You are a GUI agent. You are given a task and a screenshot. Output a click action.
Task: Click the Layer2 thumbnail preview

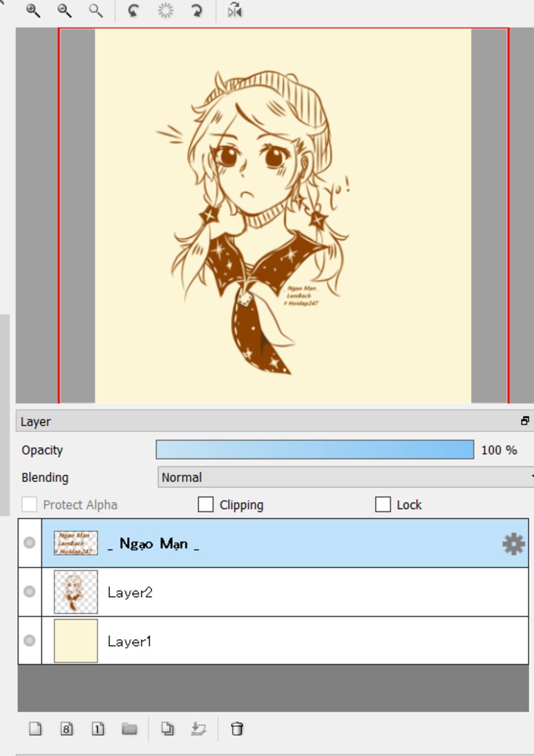76,592
